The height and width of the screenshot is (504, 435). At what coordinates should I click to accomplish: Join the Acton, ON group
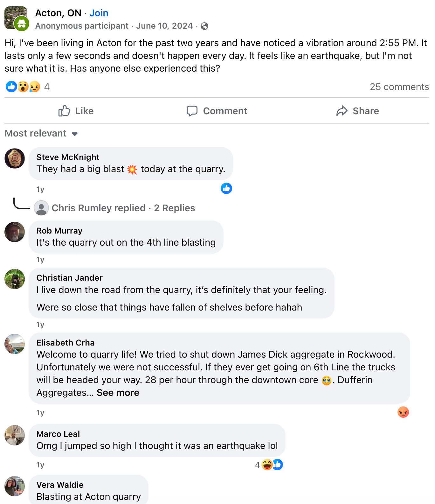(x=99, y=13)
